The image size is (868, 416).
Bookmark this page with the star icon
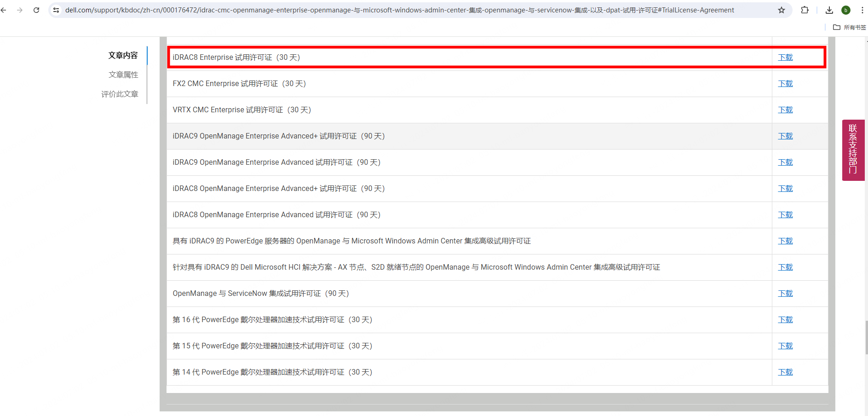coord(782,10)
